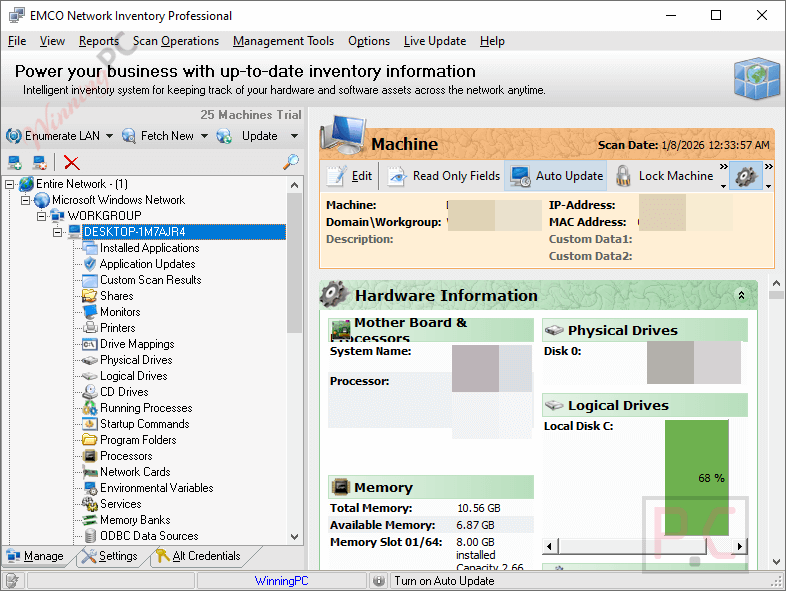Click the horizontal scrollbar right arrow
This screenshot has height=591, width=786.
[x=740, y=546]
